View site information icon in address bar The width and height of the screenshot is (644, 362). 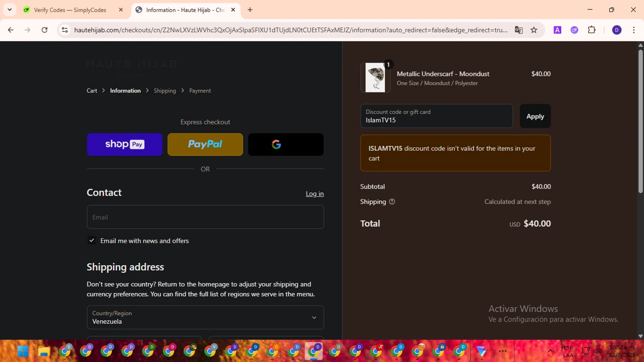[65, 30]
